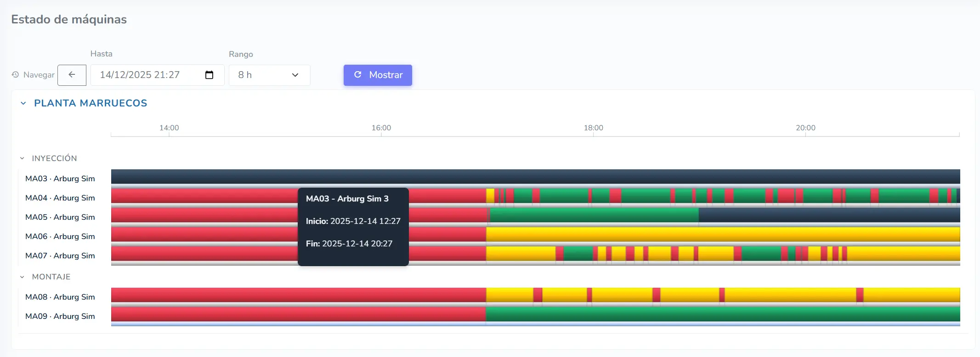
Task: Click the back arrow navigation button
Action: 72,75
